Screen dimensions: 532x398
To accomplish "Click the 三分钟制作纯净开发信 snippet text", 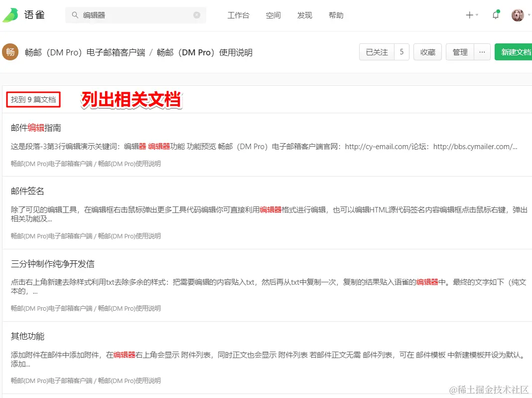I will point(268,287).
